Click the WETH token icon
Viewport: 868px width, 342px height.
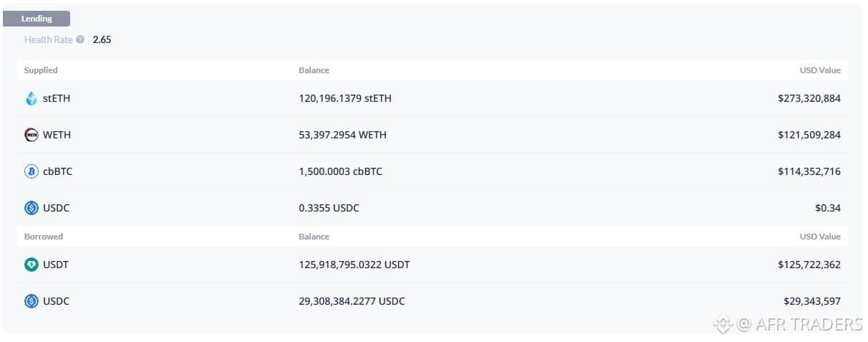[32, 135]
